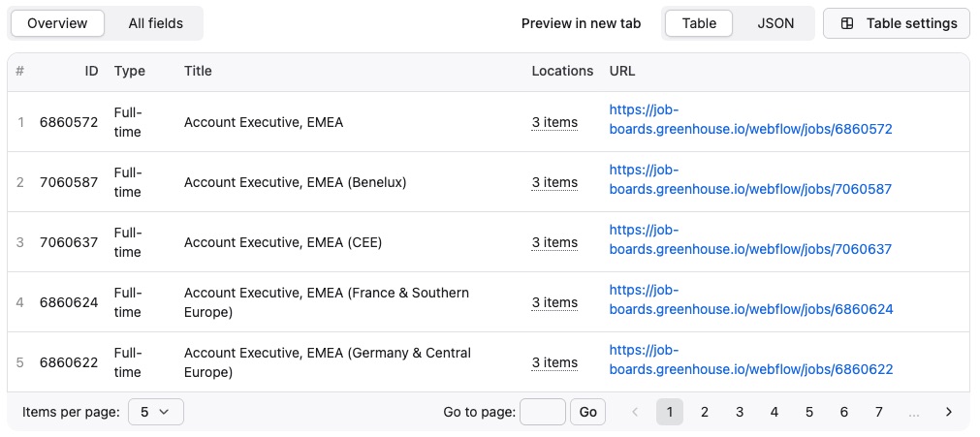Image resolution: width=980 pixels, height=437 pixels.
Task: Open Table settings via its grid icon
Action: [847, 23]
